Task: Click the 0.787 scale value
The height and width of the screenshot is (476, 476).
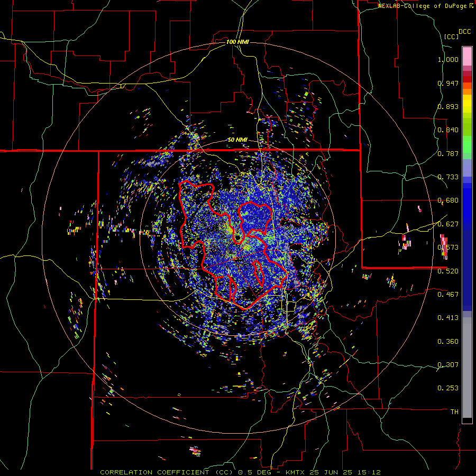Action: 448,153
